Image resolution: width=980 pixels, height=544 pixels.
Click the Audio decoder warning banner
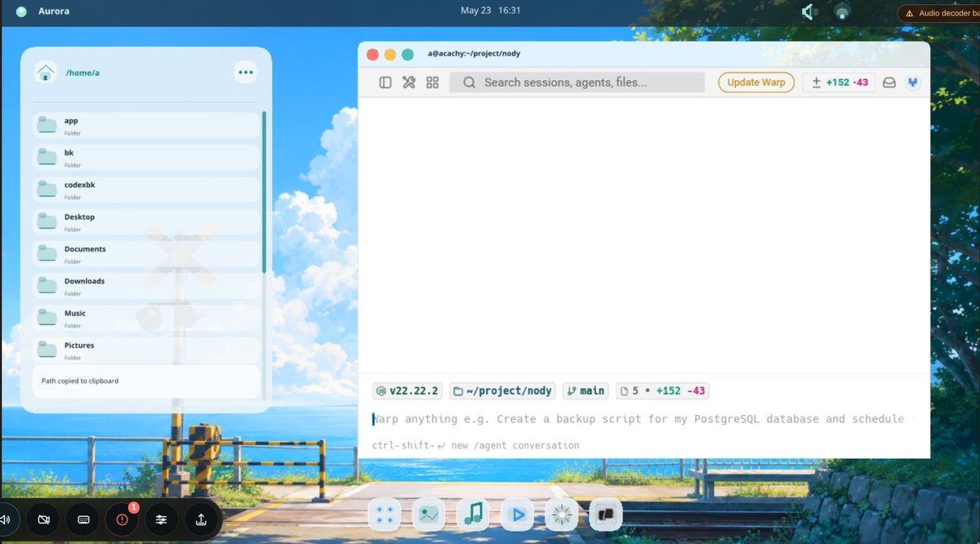(x=938, y=13)
